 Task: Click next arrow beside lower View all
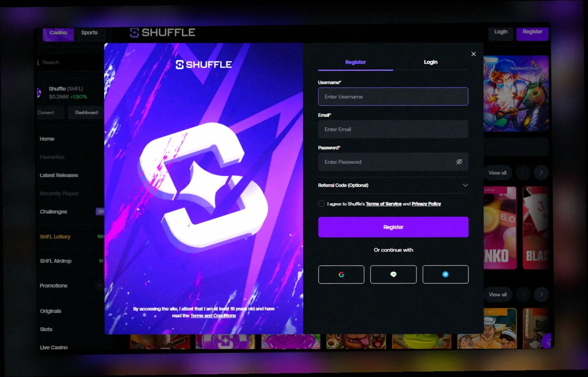click(x=541, y=294)
